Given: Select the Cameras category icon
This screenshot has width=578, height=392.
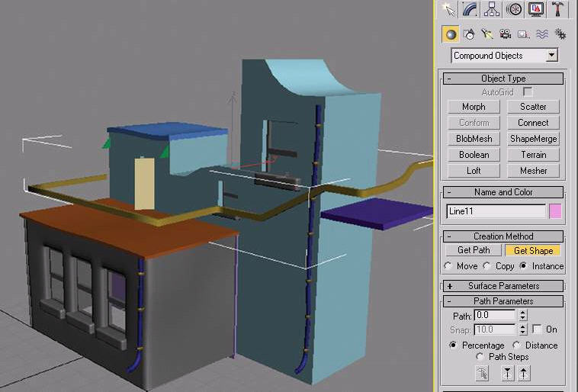Looking at the screenshot, I should pos(505,34).
